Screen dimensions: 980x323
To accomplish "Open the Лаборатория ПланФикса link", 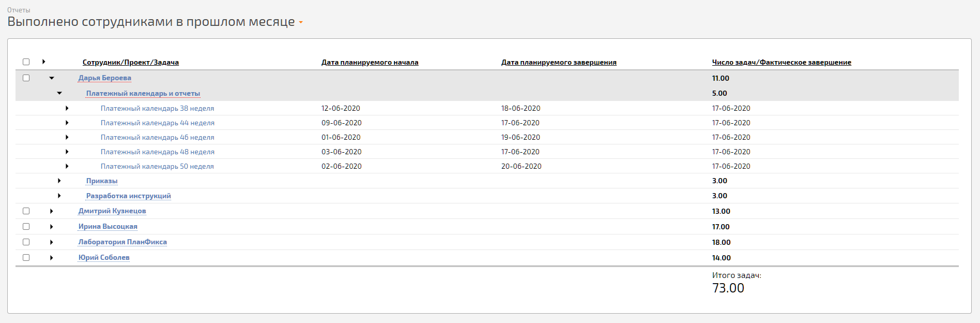I will tap(122, 242).
